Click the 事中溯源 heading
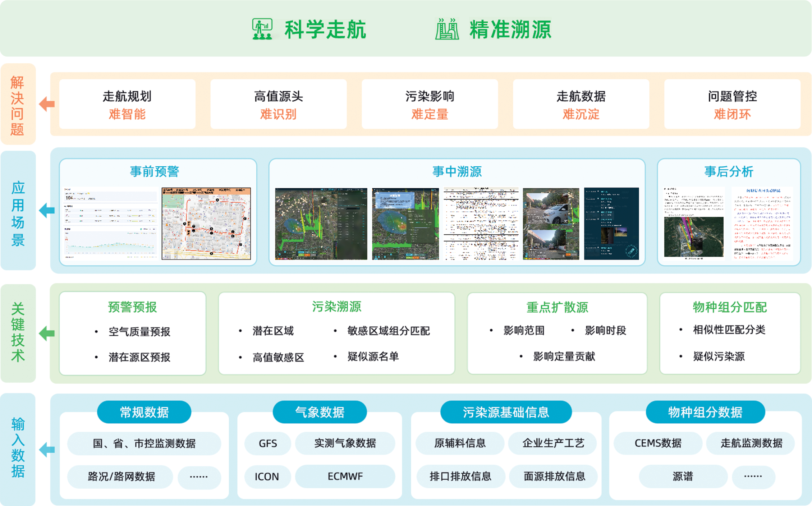This screenshot has height=506, width=812. [x=457, y=171]
